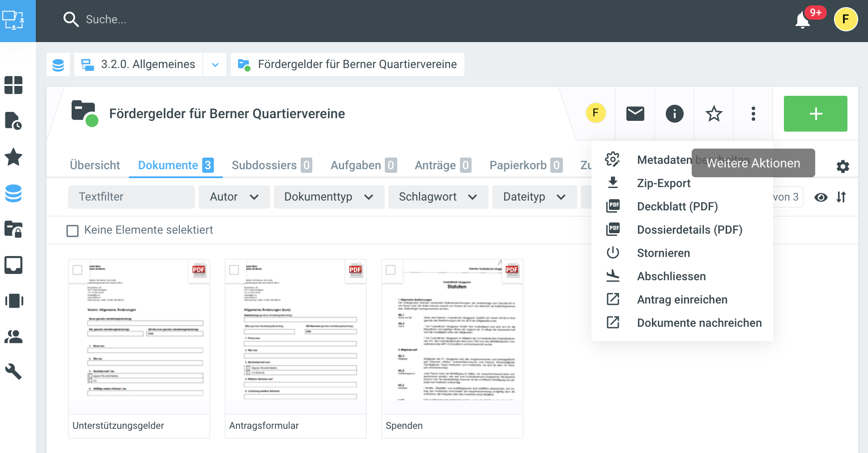The height and width of the screenshot is (453, 868).
Task: Open the favorites star in left sidebar
Action: (13, 157)
